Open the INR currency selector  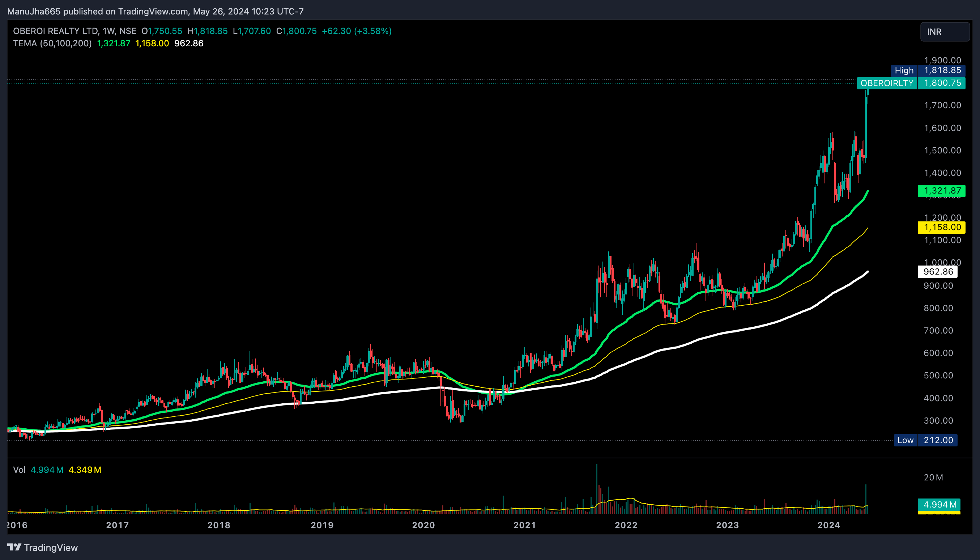pyautogui.click(x=945, y=31)
